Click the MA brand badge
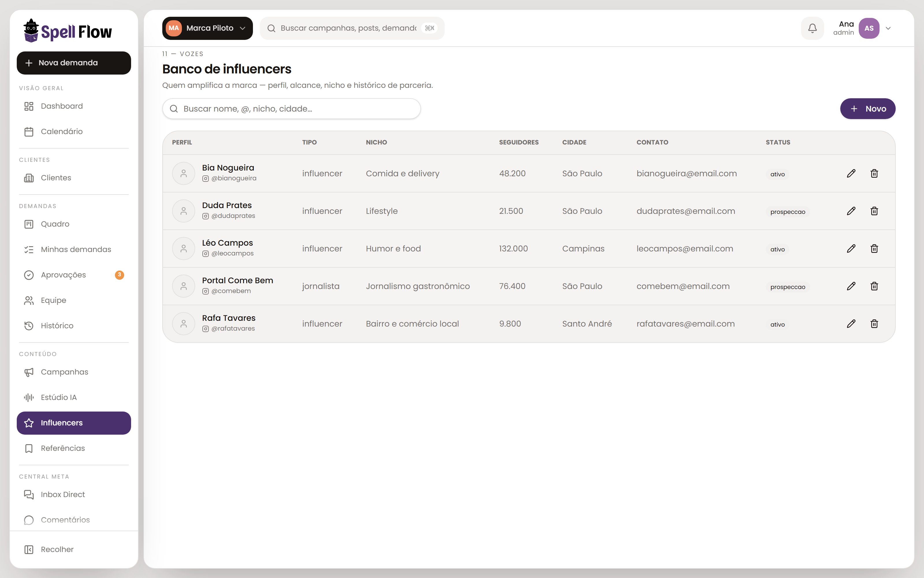 [174, 28]
